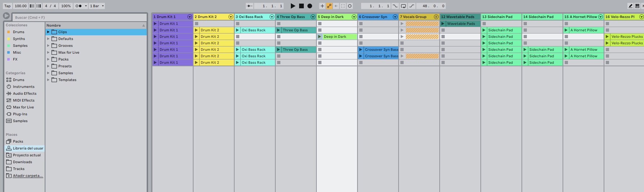Click the tempo field showing 100.00

pos(21,6)
